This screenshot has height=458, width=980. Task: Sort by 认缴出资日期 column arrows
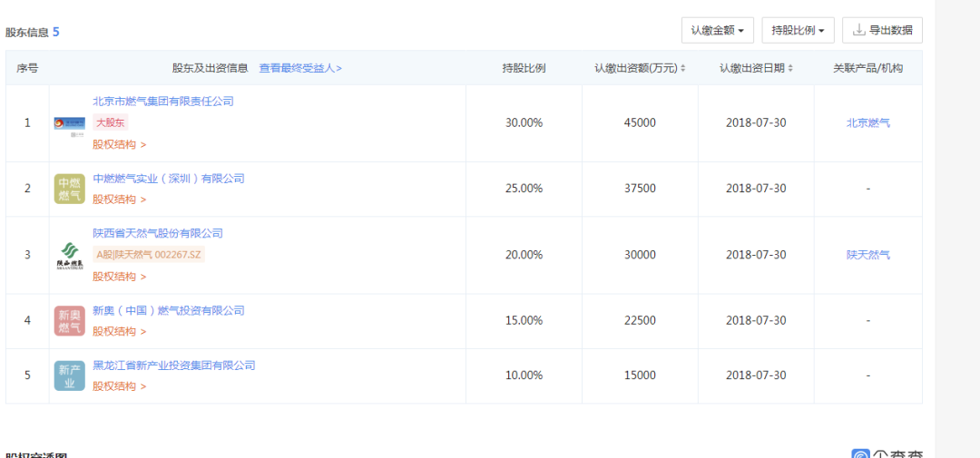[x=790, y=68]
